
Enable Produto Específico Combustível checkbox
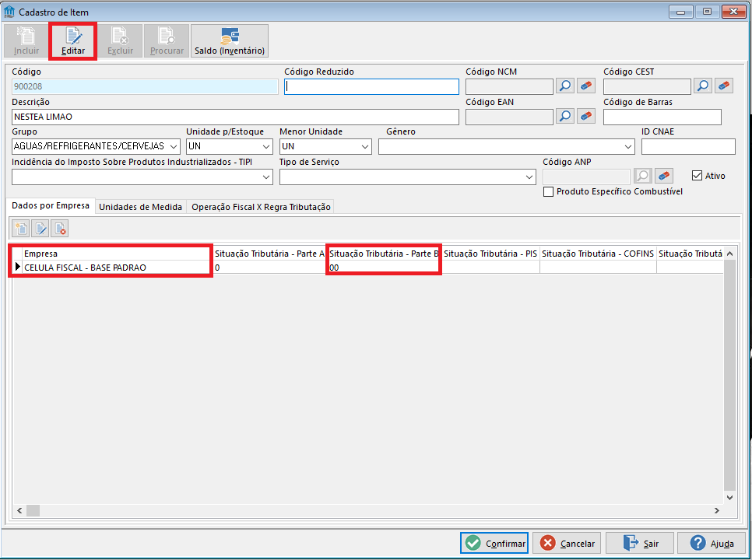tap(548, 191)
